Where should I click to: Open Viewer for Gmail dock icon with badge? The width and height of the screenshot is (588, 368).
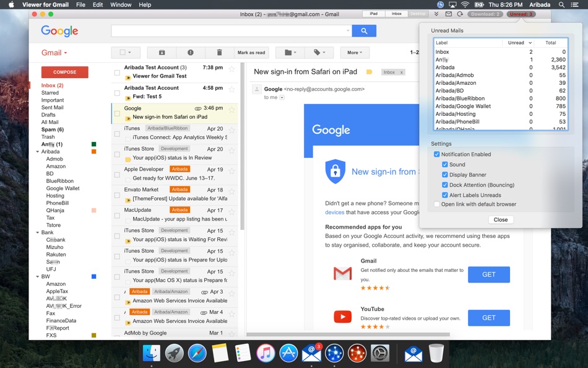(x=311, y=353)
